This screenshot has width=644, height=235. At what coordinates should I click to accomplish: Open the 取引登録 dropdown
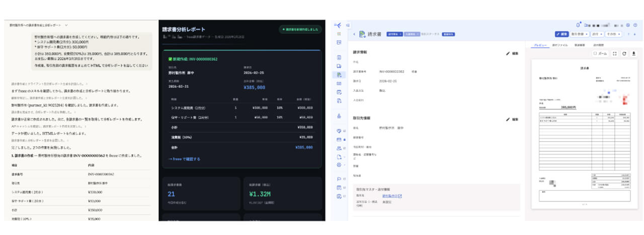pos(580,34)
